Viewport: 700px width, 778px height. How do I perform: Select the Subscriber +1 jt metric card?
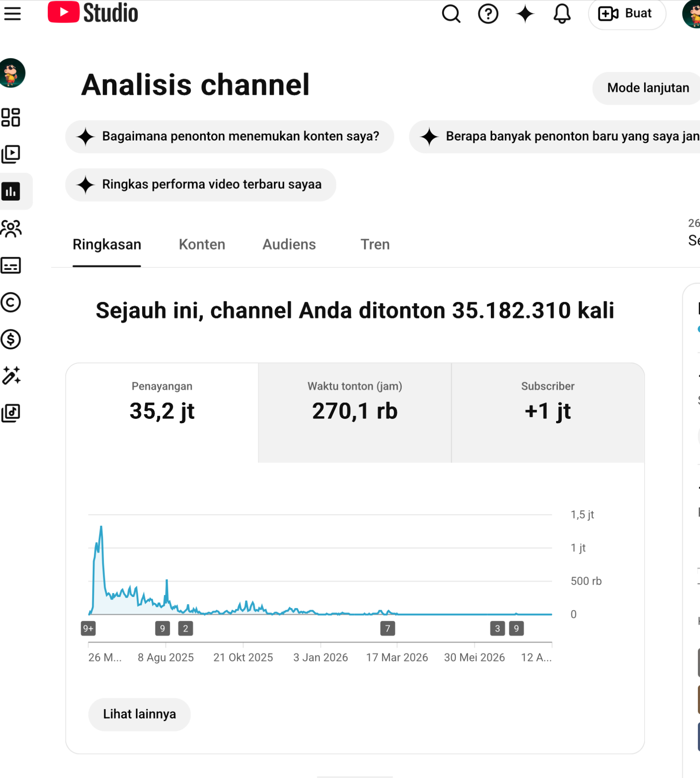(x=548, y=413)
